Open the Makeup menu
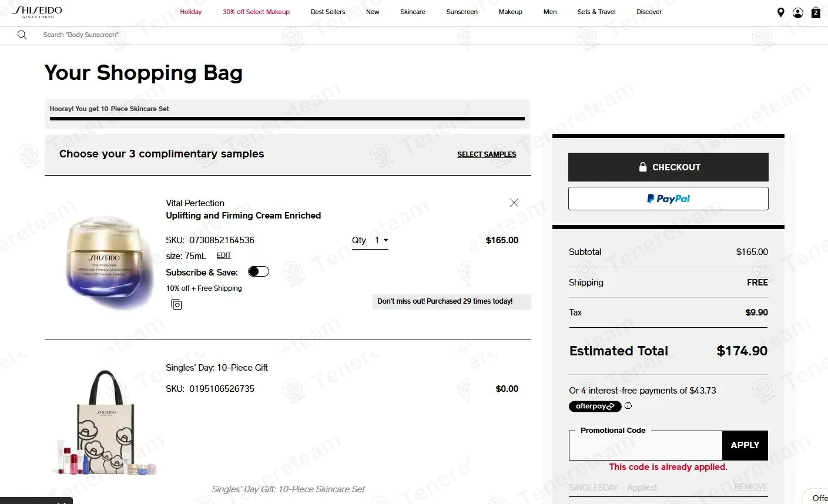The width and height of the screenshot is (828, 504). pyautogui.click(x=510, y=12)
